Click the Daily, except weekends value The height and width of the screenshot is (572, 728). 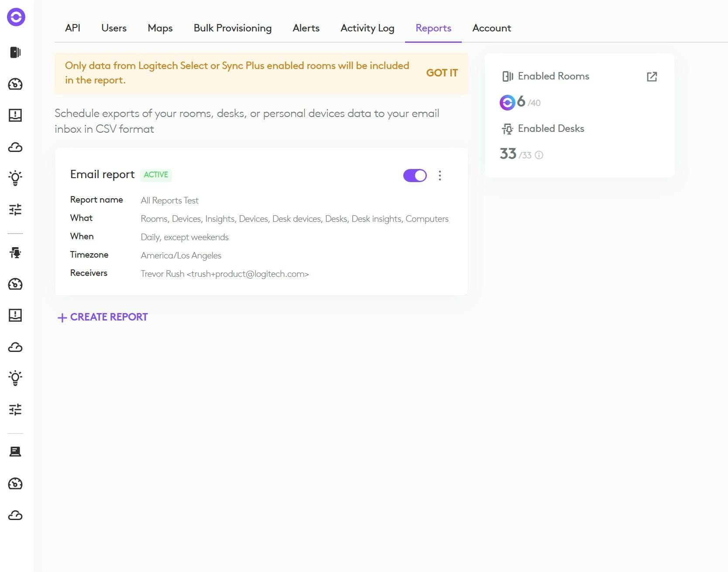tap(185, 237)
